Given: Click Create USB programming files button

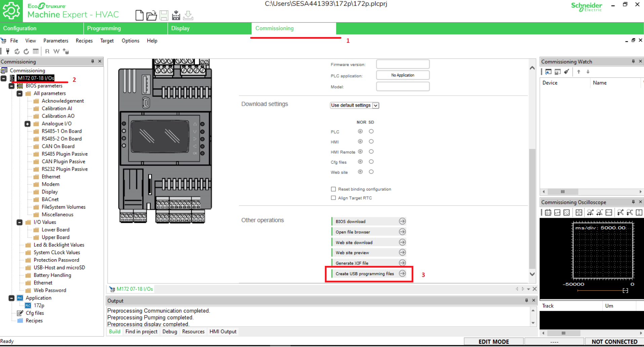Looking at the screenshot, I should click(x=369, y=274).
